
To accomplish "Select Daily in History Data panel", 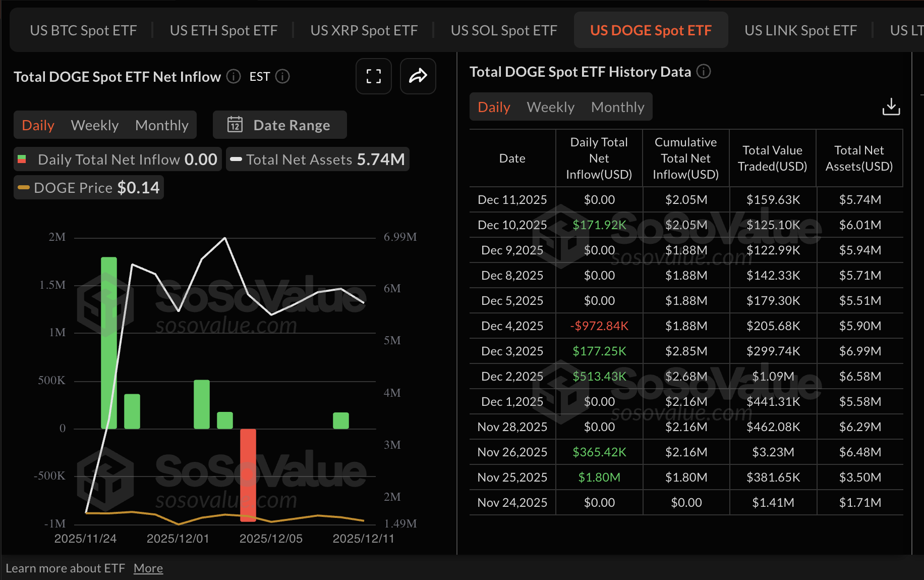I will 493,107.
